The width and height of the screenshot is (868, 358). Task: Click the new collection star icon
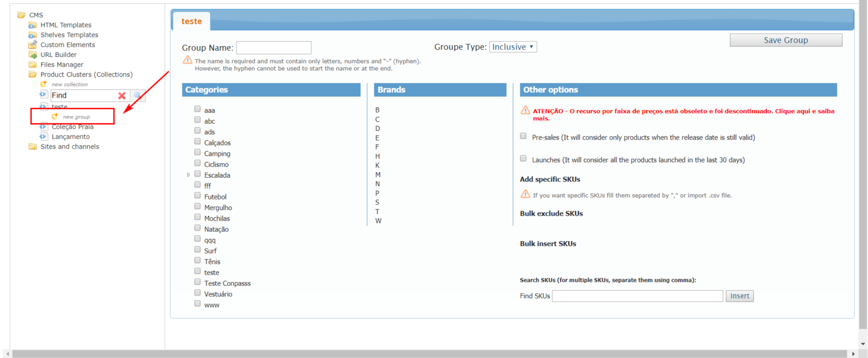44,84
